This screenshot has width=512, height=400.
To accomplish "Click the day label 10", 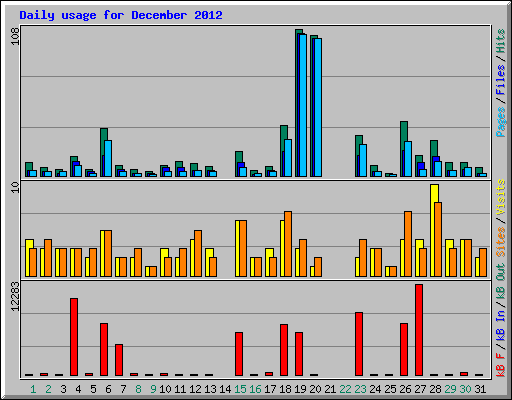I will coord(165,389).
